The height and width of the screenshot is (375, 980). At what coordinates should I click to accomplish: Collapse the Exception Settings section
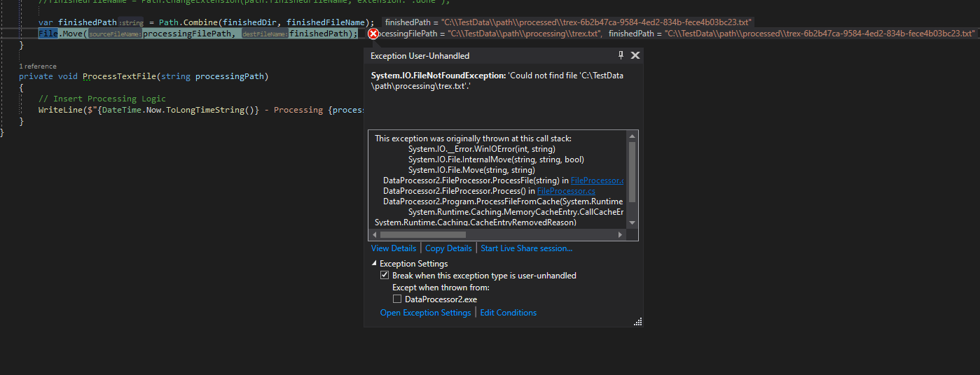[x=374, y=264]
